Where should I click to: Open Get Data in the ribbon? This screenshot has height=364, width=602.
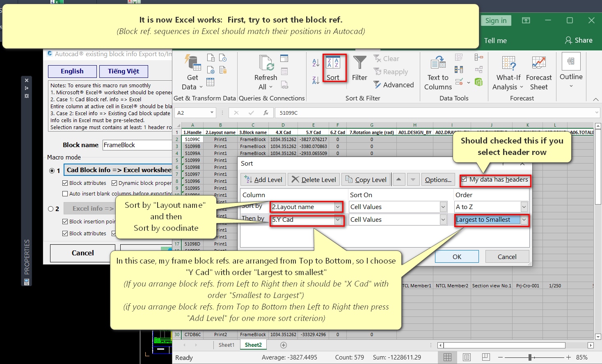coord(192,72)
